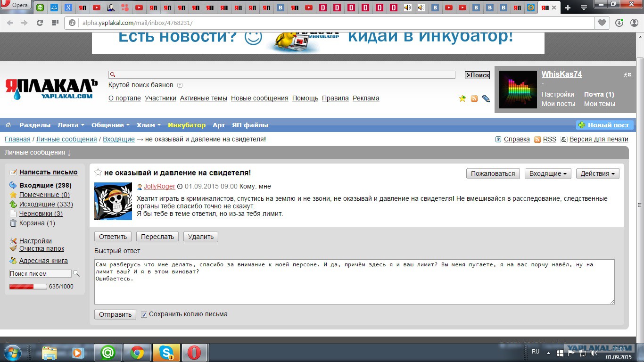Open Windows Start menu
The width and height of the screenshot is (644, 362).
tap(12, 352)
